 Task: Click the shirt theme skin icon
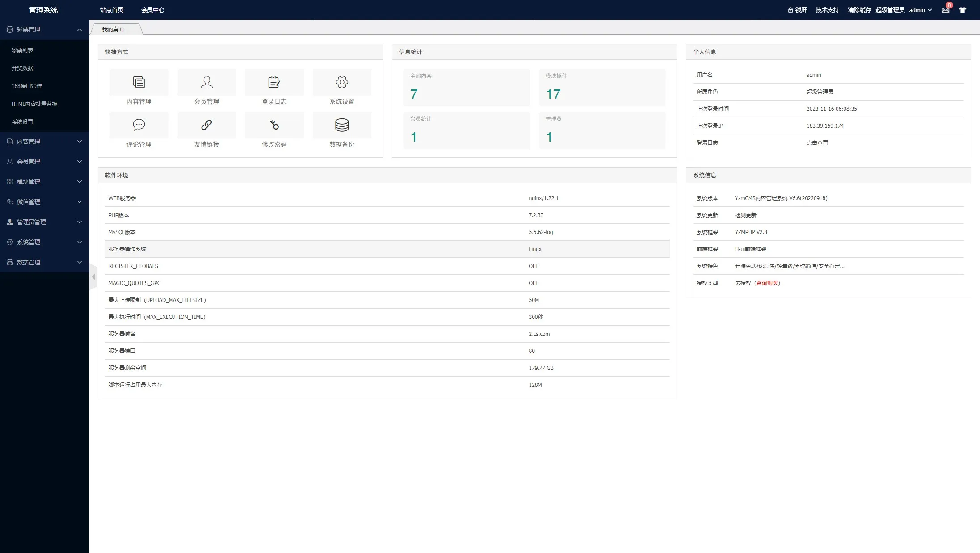click(963, 10)
